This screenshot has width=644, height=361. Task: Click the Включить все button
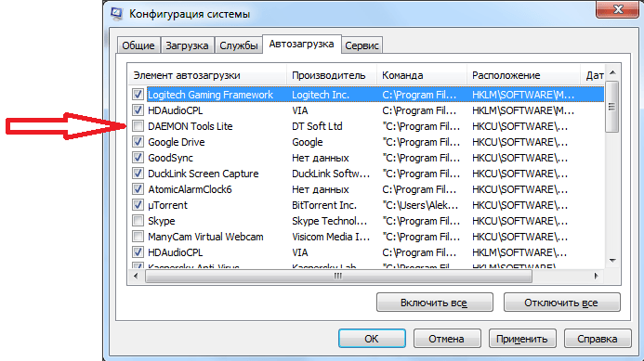point(435,303)
